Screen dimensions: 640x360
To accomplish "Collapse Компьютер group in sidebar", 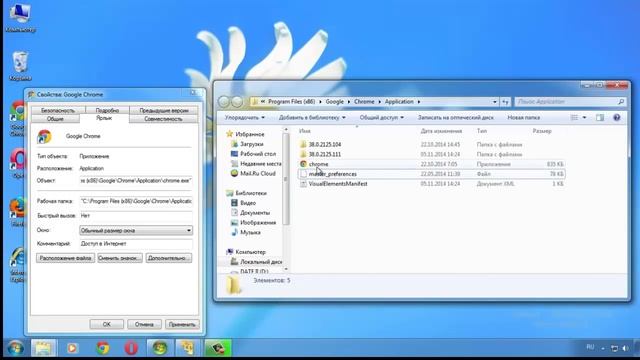I will click(250, 252).
